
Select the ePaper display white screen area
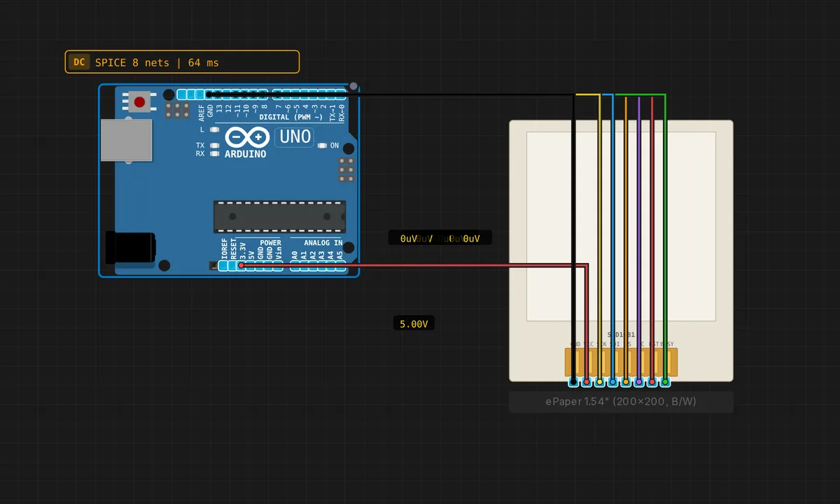(x=621, y=226)
